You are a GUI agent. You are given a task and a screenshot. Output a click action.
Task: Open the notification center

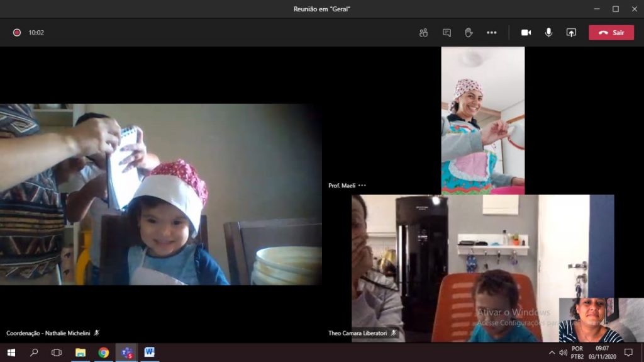[628, 353]
